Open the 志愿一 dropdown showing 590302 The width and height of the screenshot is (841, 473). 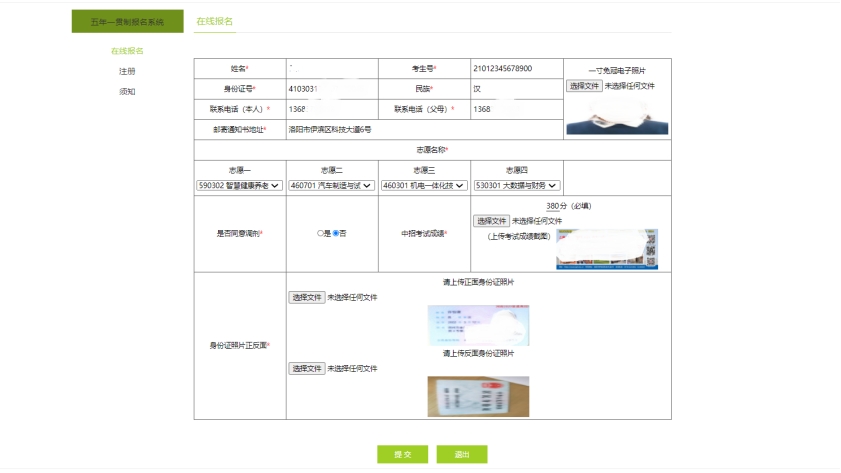coord(240,186)
